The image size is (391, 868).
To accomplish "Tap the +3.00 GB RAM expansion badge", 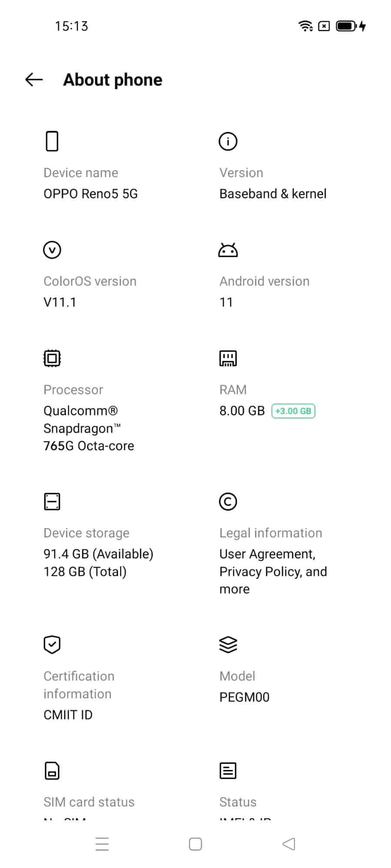I will click(x=293, y=411).
